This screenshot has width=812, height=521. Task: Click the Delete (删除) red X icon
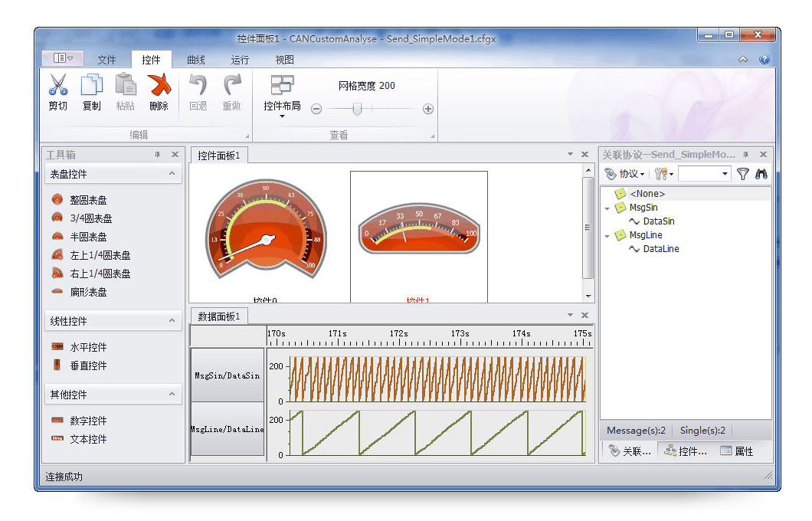(x=159, y=86)
